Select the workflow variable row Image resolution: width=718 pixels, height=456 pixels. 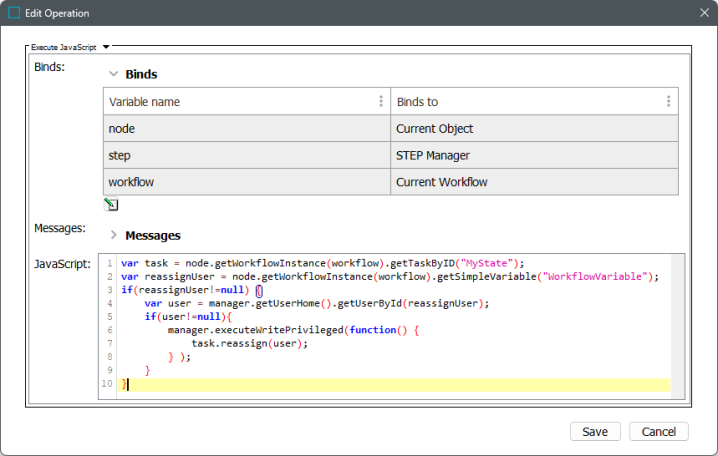[246, 182]
